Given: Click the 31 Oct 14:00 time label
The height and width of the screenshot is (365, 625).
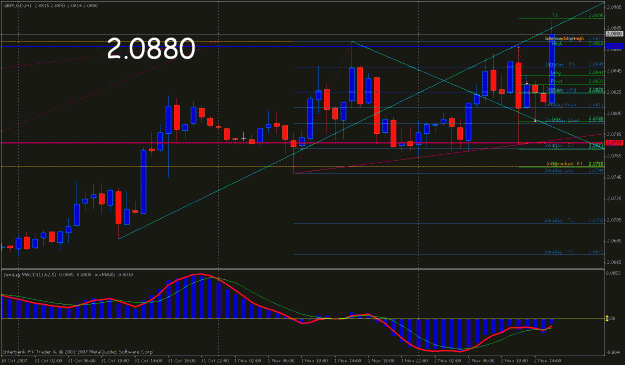Looking at the screenshot, I should tap(148, 361).
